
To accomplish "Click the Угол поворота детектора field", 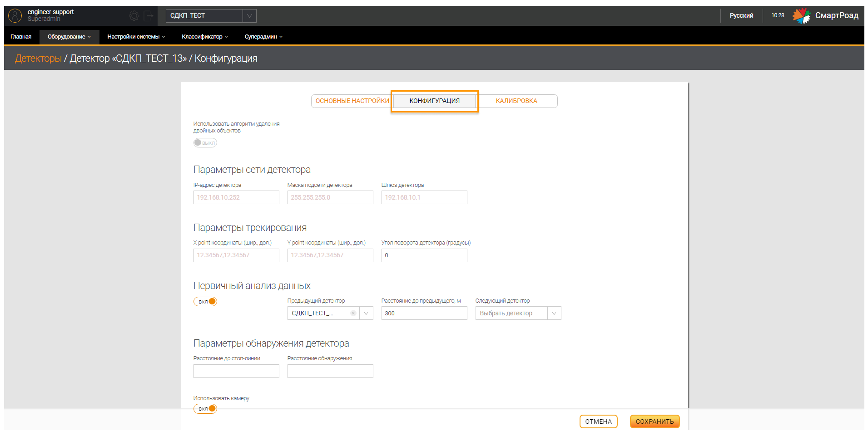I will coord(424,255).
